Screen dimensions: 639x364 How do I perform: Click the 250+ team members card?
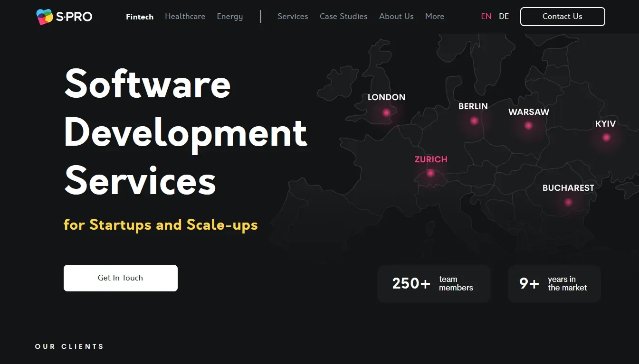click(434, 283)
